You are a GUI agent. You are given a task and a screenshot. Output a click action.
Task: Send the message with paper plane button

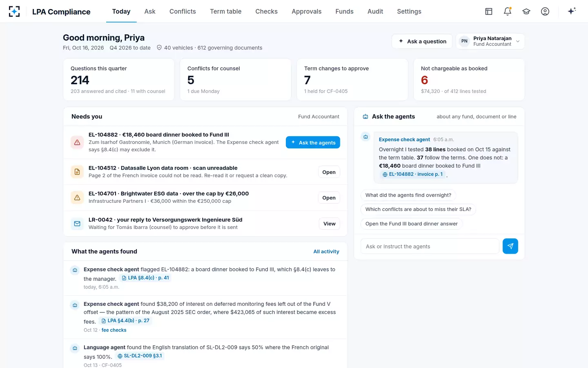[510, 246]
